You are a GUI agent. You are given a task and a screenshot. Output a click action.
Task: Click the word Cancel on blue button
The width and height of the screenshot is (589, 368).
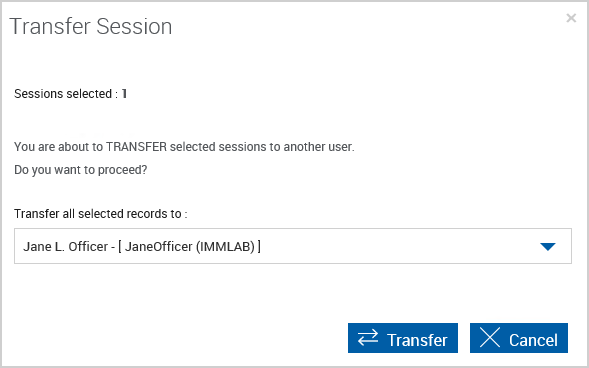coord(533,340)
